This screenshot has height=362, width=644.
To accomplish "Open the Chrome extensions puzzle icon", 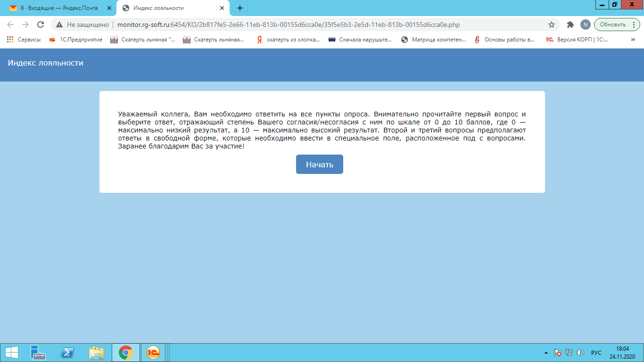I will (570, 25).
